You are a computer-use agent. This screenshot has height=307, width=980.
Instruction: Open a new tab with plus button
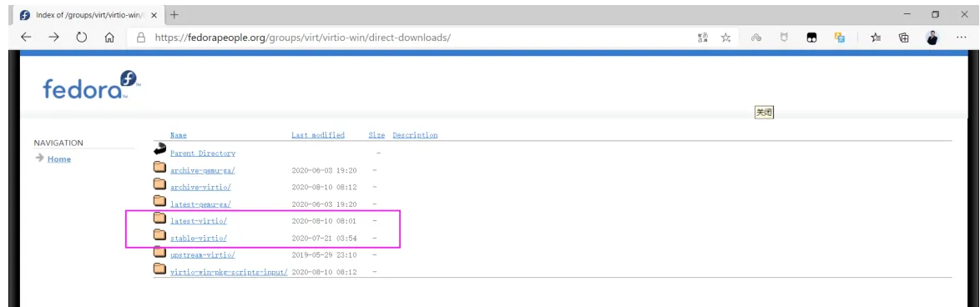(x=174, y=14)
